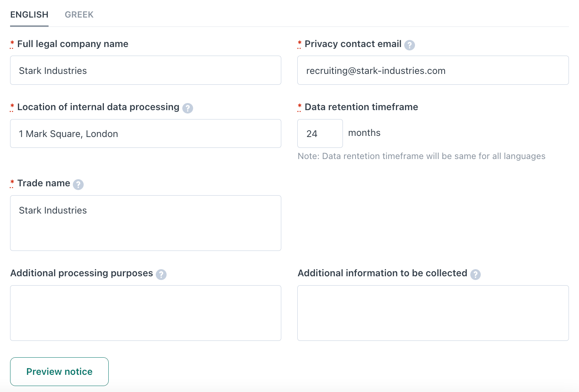
Task: Click the Additional information to be collected box
Action: click(x=433, y=313)
